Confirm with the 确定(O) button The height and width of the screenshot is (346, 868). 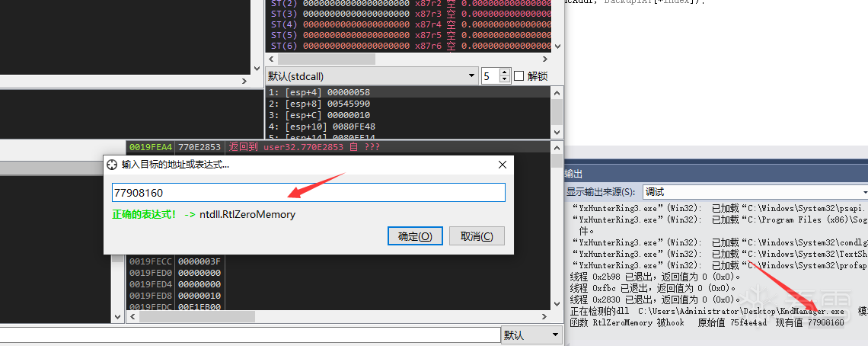tap(415, 236)
